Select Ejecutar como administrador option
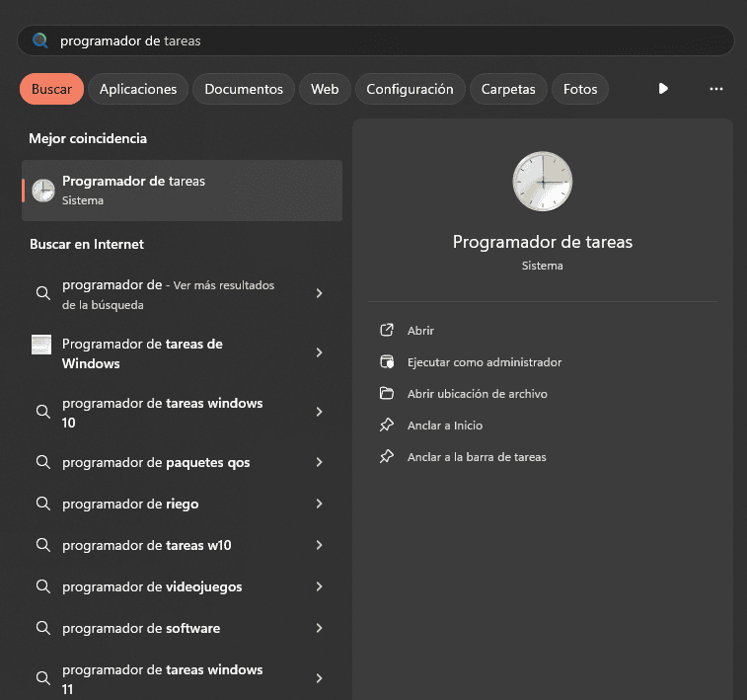 [485, 362]
